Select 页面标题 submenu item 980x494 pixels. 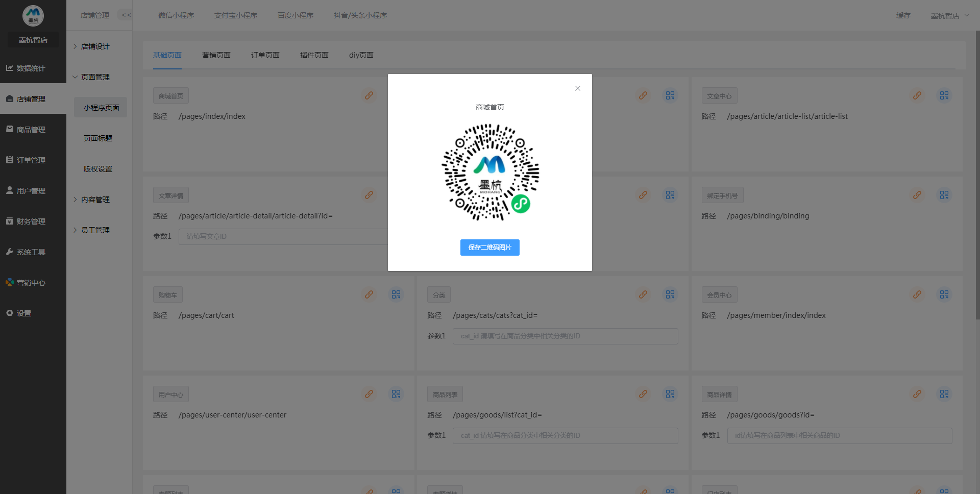pyautogui.click(x=98, y=138)
